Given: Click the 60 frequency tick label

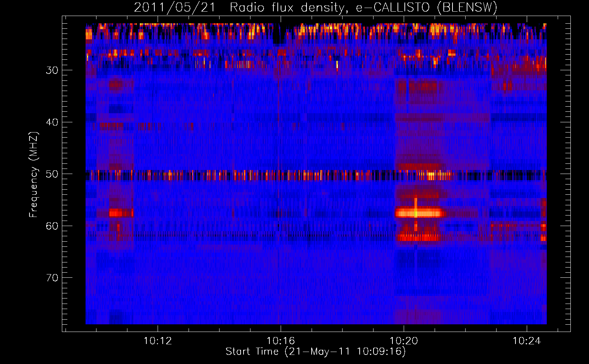Looking at the screenshot, I should click(x=52, y=226).
